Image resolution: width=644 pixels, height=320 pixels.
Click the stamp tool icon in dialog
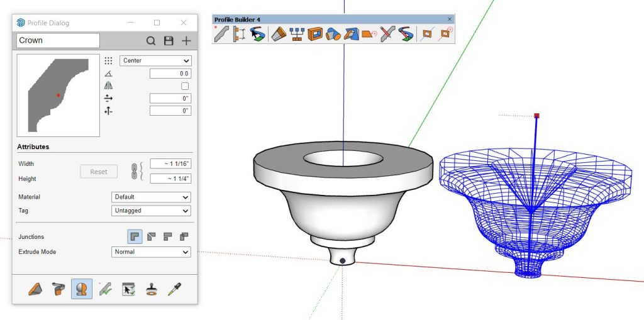pos(152,289)
